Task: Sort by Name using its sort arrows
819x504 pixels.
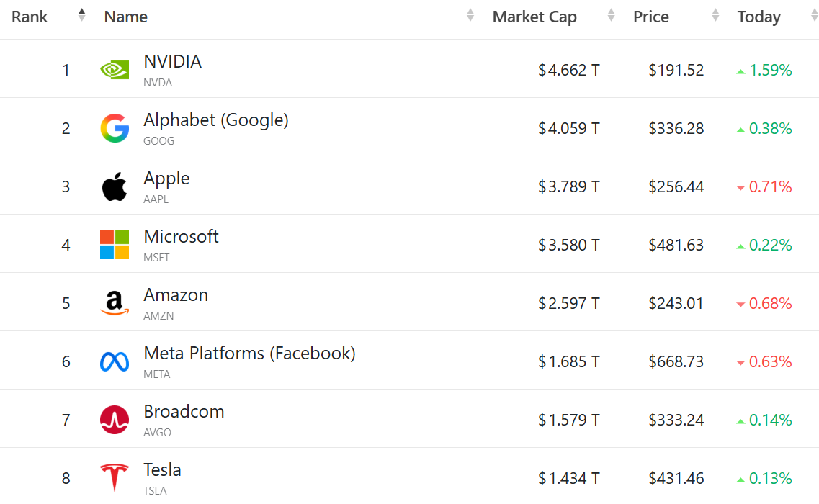Action: [x=470, y=15]
